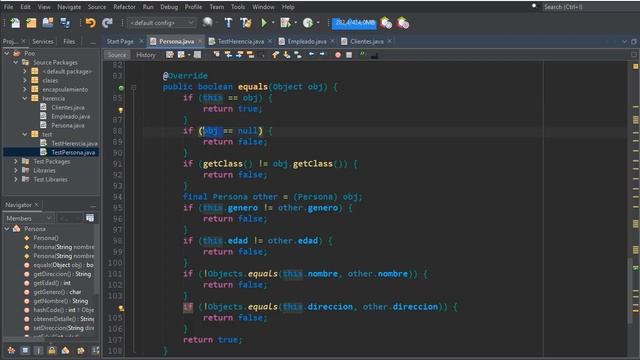The height and width of the screenshot is (360, 640).
Task: Click the memory usage bar to run garbage collection
Action: (354, 23)
